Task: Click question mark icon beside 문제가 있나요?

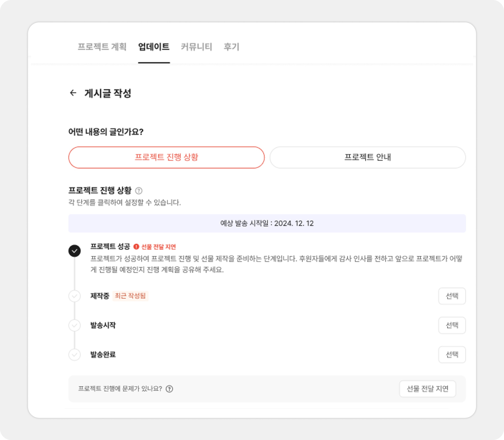Action: 169,389
